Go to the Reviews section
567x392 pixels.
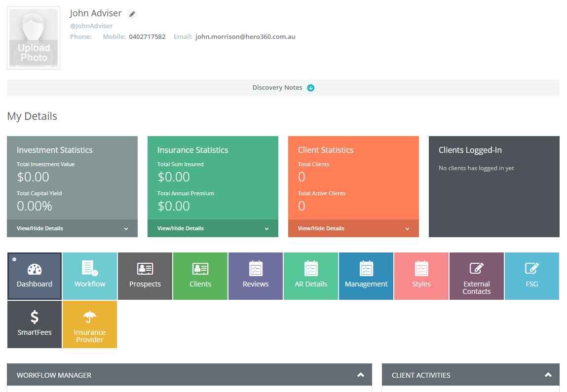[255, 275]
